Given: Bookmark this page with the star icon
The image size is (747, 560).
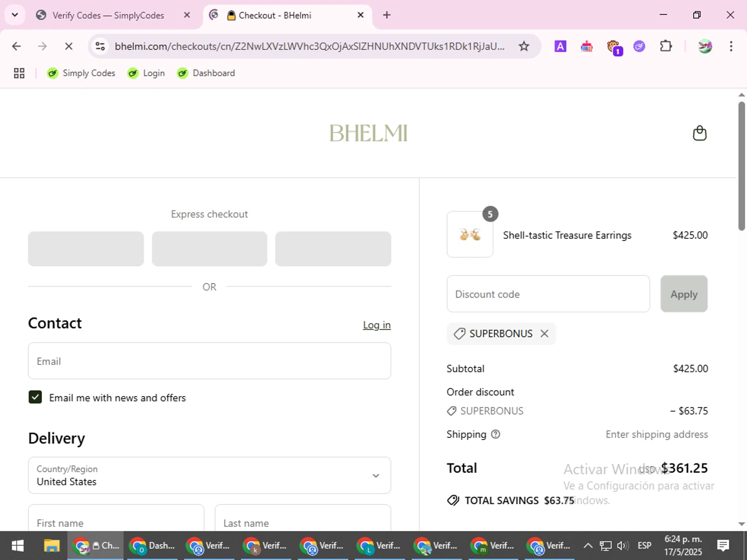Looking at the screenshot, I should point(524,46).
